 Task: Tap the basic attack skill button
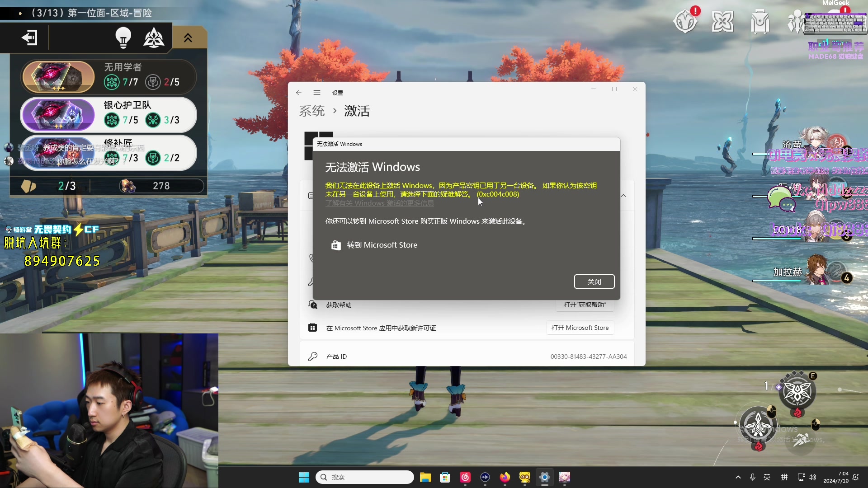758,425
